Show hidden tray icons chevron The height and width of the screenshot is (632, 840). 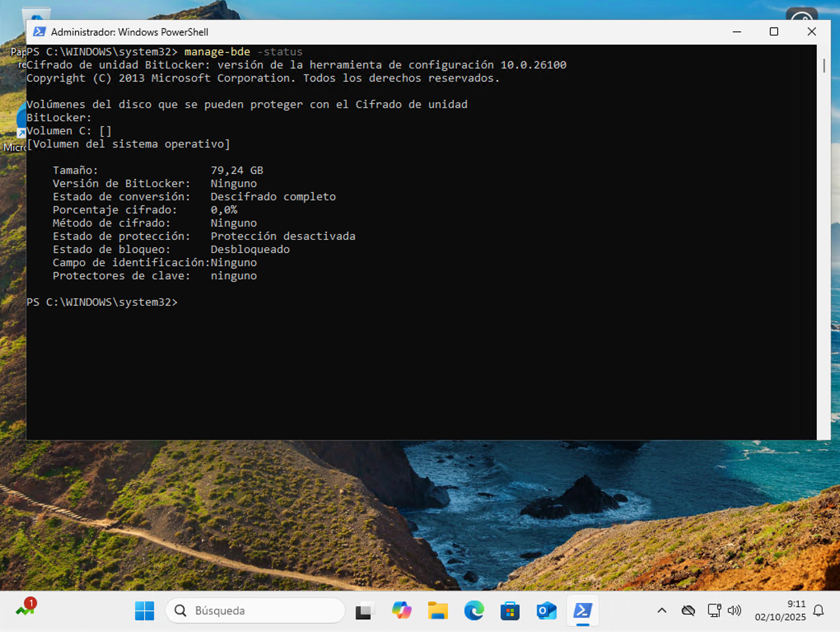pyautogui.click(x=662, y=611)
